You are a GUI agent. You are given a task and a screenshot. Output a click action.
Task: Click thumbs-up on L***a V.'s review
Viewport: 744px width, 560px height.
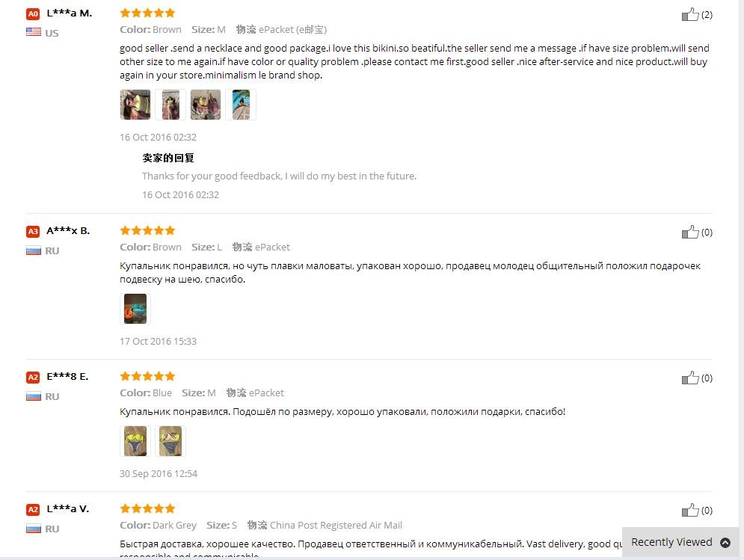pyautogui.click(x=690, y=510)
